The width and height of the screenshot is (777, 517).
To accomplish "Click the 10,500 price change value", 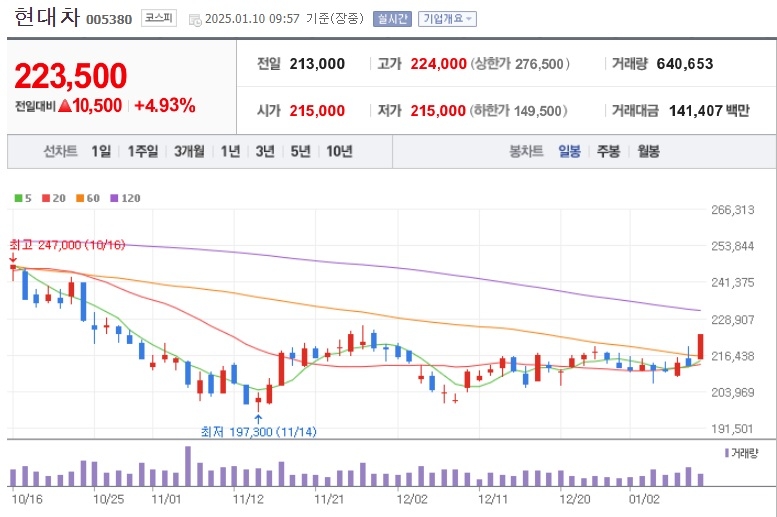I will 97,106.
